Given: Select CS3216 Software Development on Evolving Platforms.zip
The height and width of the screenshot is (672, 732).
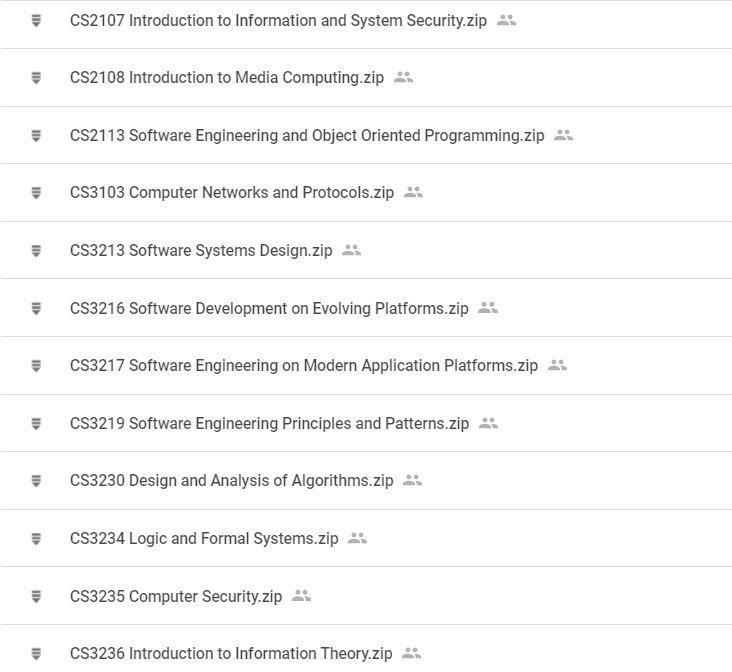Looking at the screenshot, I should pos(268,308).
